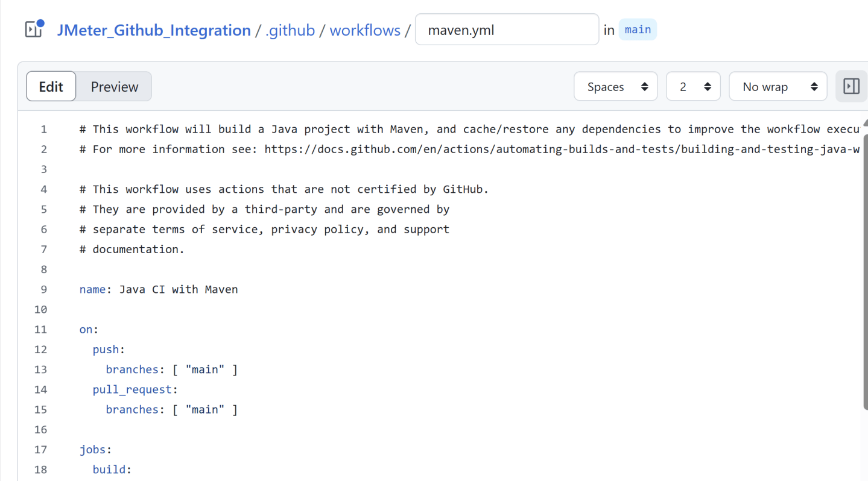The image size is (868, 481).
Task: Click line number 1 in the gutter
Action: click(x=43, y=129)
